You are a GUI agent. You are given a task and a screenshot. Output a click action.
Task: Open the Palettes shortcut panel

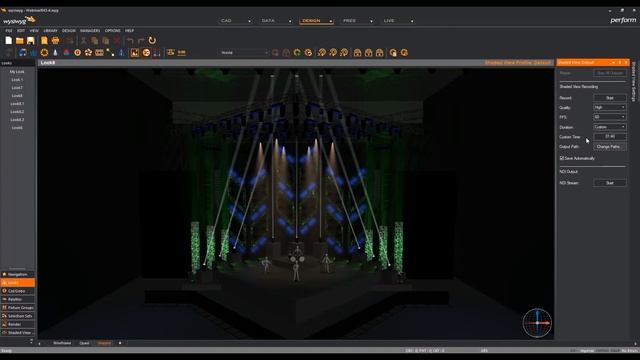[x=18, y=299]
